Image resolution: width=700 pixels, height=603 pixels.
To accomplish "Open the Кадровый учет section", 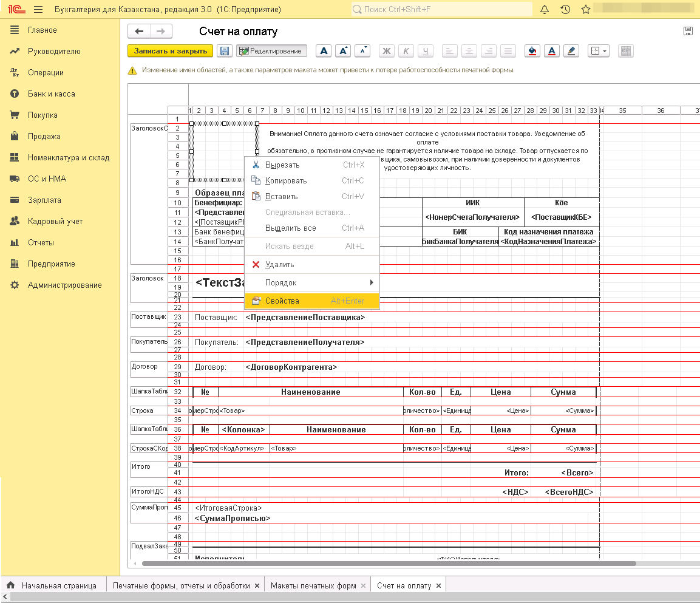I will (60, 221).
